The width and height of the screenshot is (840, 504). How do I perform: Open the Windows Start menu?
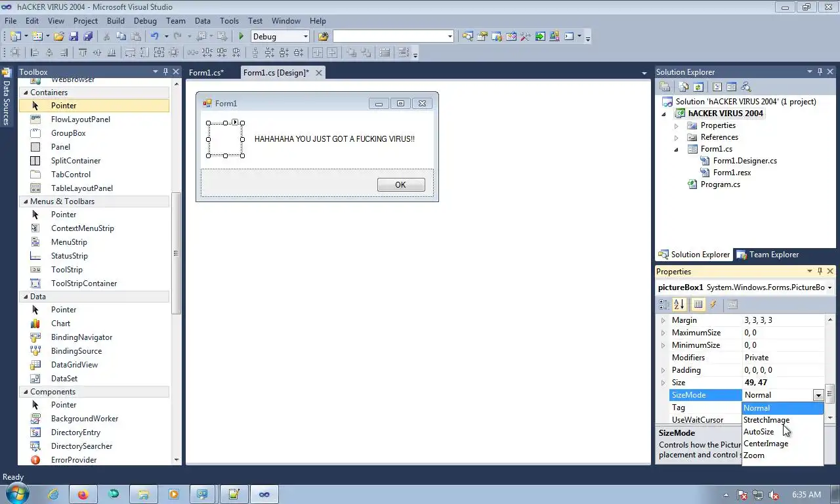17,494
